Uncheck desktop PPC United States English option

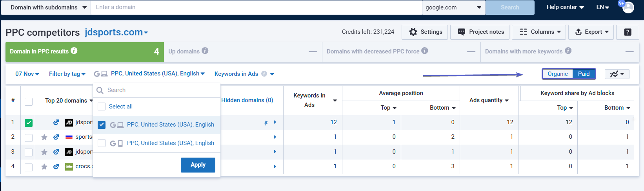pos(102,125)
